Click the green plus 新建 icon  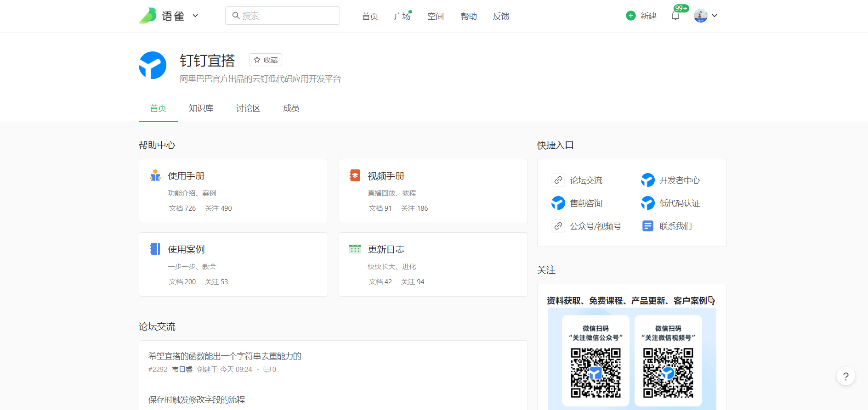tap(631, 16)
